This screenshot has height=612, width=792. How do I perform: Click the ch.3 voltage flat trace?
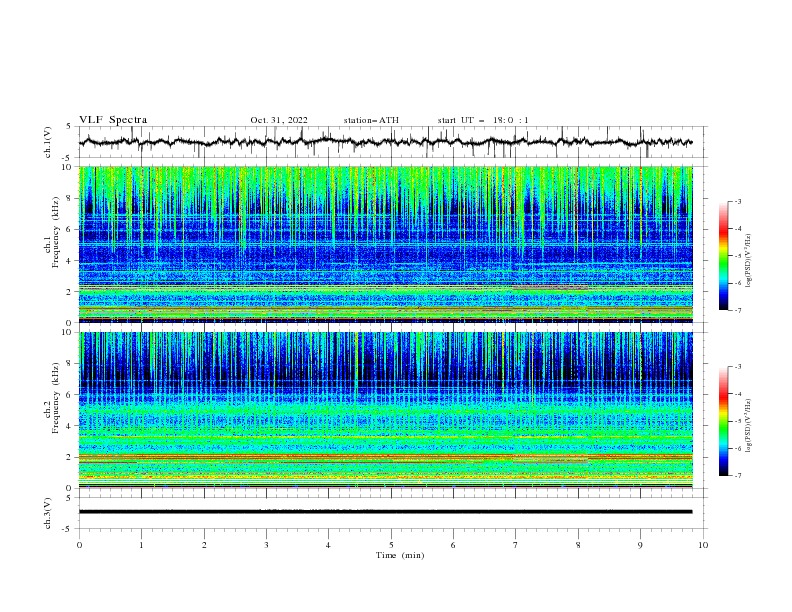click(385, 512)
